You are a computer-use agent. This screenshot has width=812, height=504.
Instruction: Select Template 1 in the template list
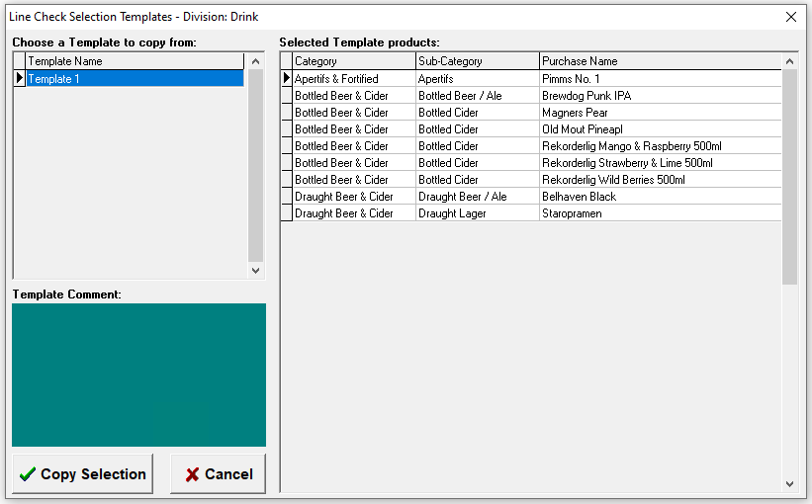(x=134, y=79)
